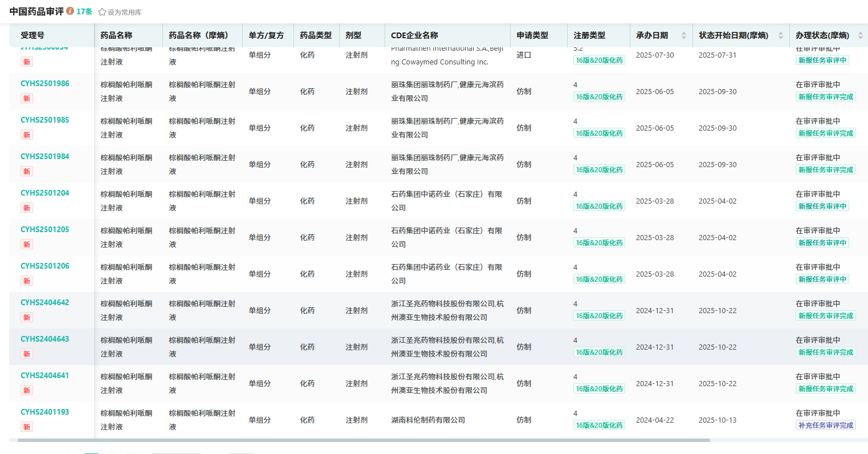Click the 17条 result count
The width and height of the screenshot is (868, 454).
(x=84, y=11)
